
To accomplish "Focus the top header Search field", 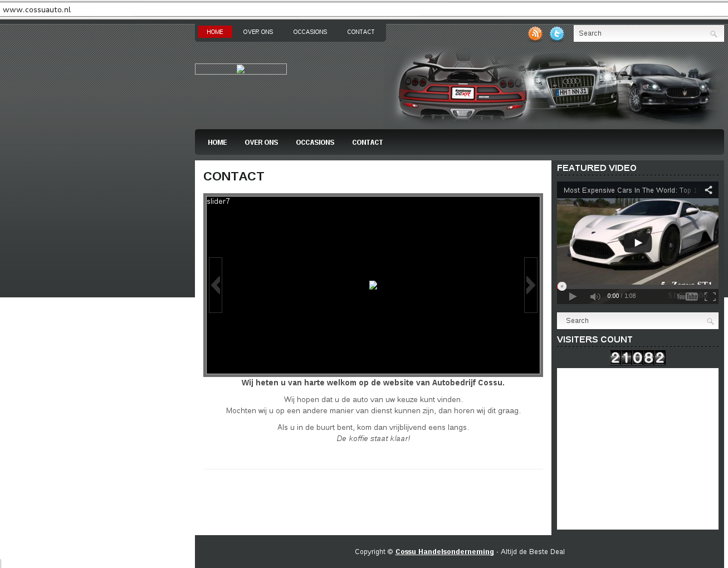I will pyautogui.click(x=641, y=33).
